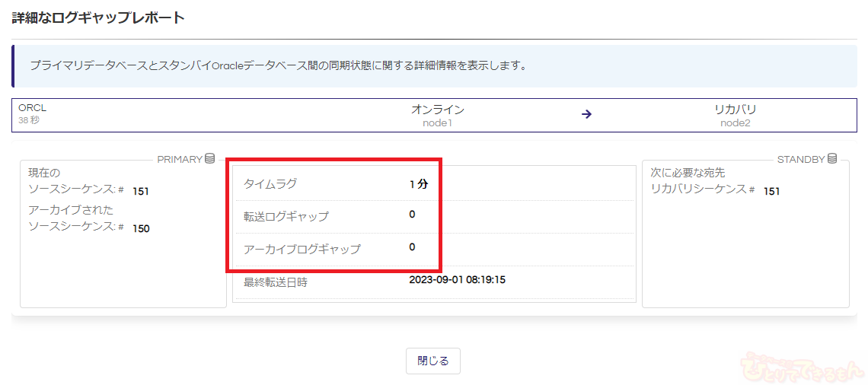Viewport: 868px width, 385px height.
Task: Click the current source sequence value 151
Action: click(x=141, y=191)
